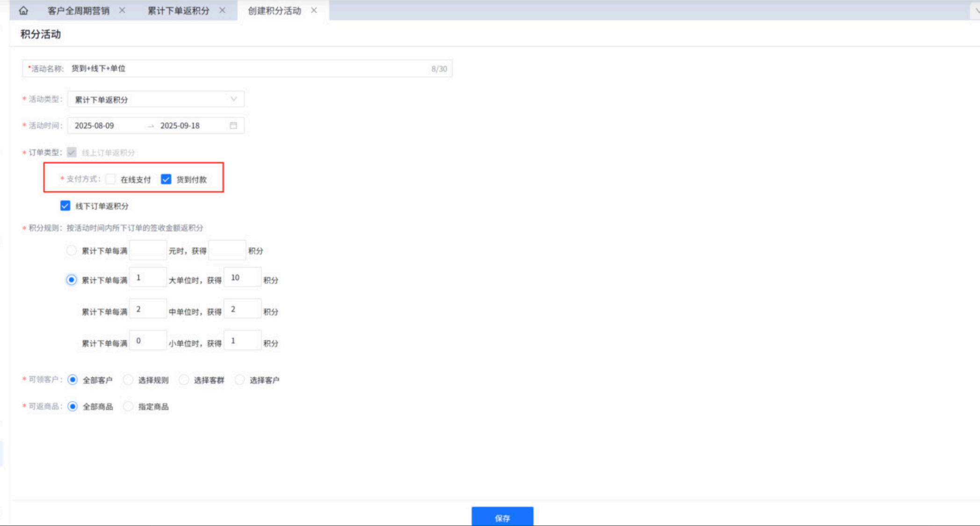Click the home icon tab

coord(23,10)
